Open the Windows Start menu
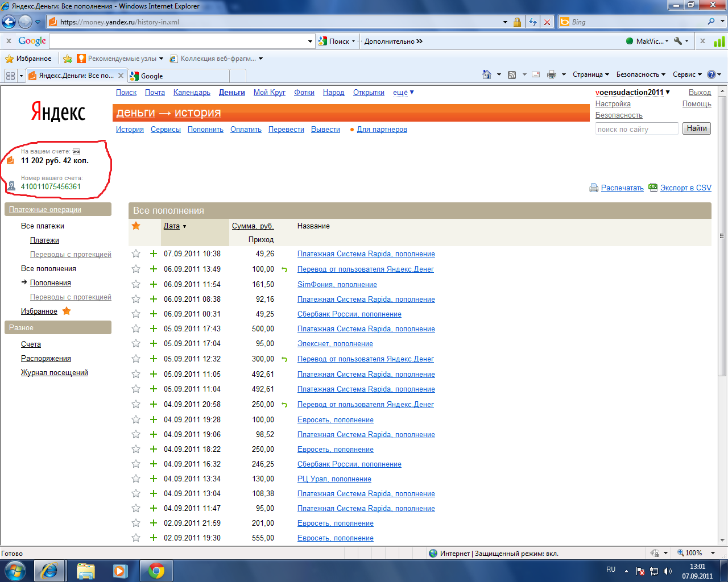This screenshot has height=582, width=728. [x=14, y=570]
